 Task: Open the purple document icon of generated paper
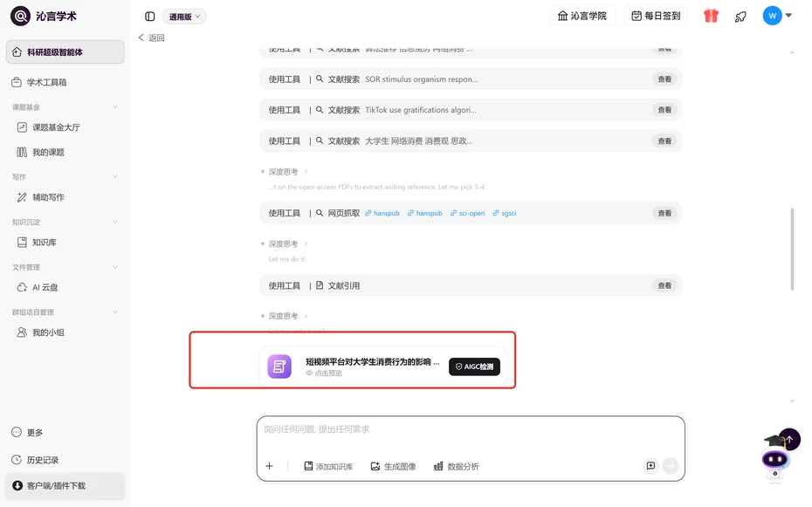pyautogui.click(x=279, y=367)
